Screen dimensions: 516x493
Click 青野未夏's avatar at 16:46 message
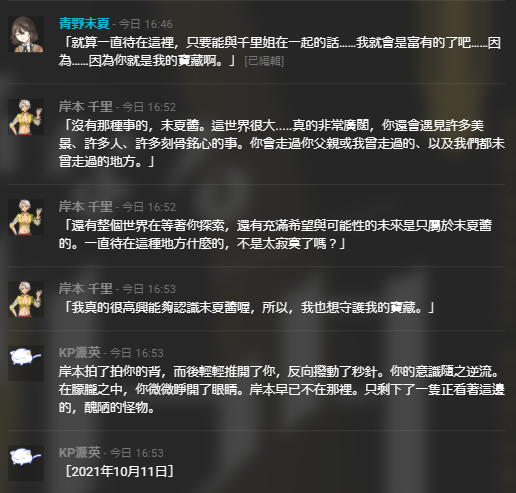coord(26,34)
